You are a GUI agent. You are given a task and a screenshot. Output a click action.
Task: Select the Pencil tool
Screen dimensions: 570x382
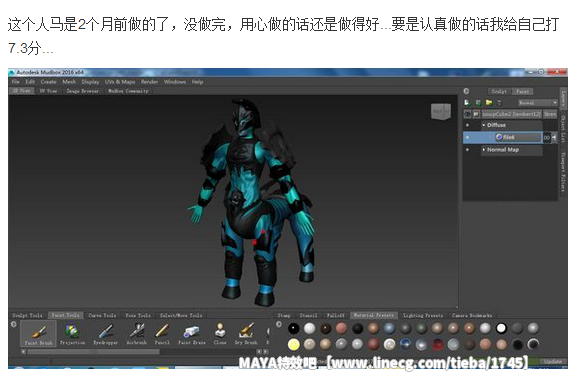click(162, 334)
